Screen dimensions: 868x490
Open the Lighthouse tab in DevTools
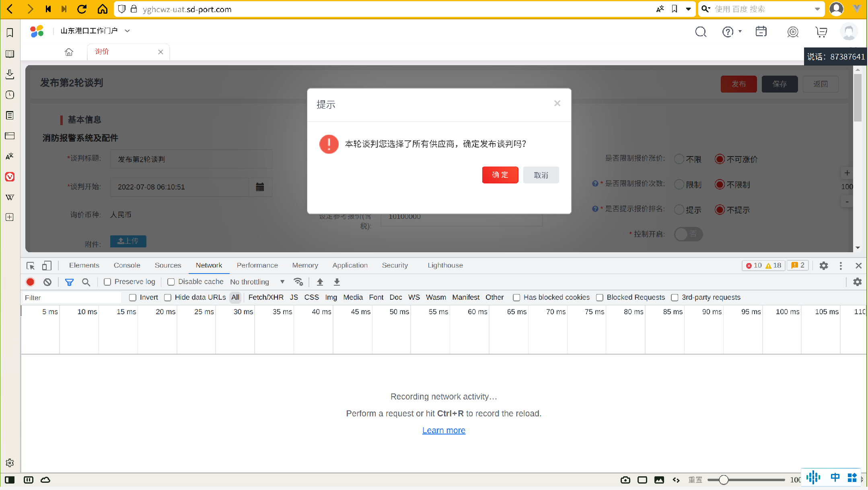tap(445, 265)
